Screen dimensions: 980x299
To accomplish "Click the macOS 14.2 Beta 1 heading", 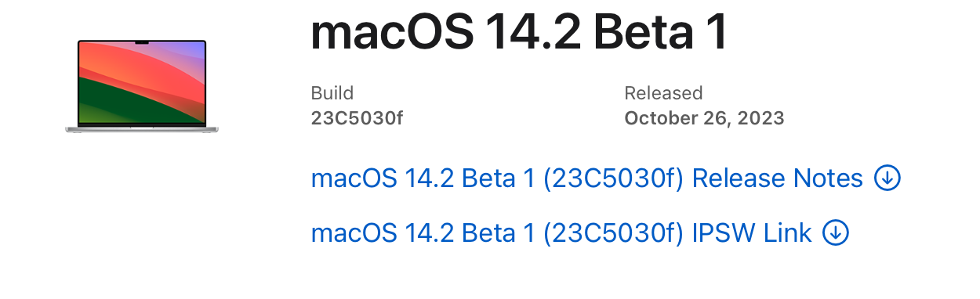I will click(x=519, y=33).
